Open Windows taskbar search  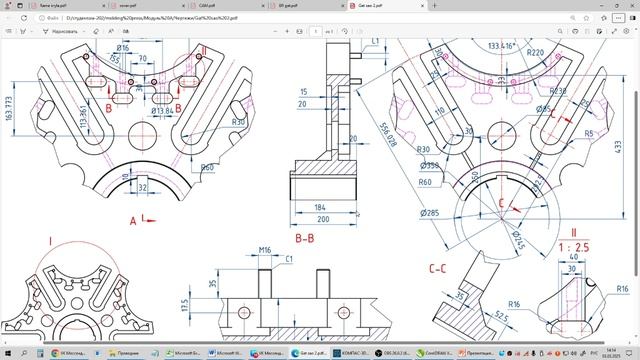(24, 353)
